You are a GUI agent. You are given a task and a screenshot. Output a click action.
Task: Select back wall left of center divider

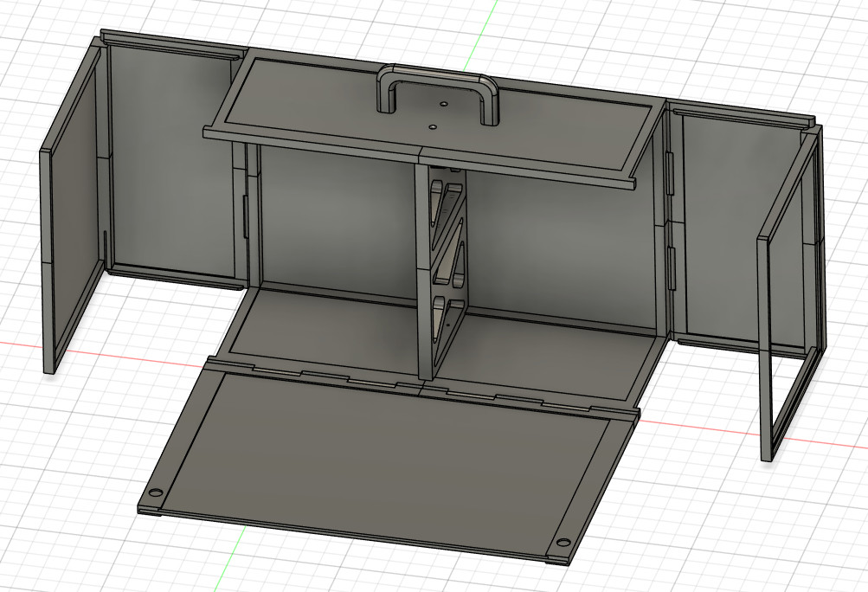pos(338,216)
